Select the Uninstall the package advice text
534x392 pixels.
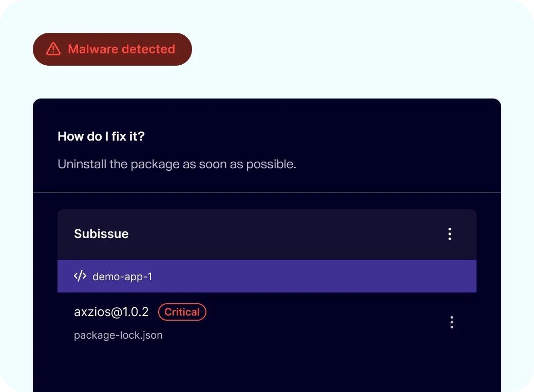tap(177, 164)
